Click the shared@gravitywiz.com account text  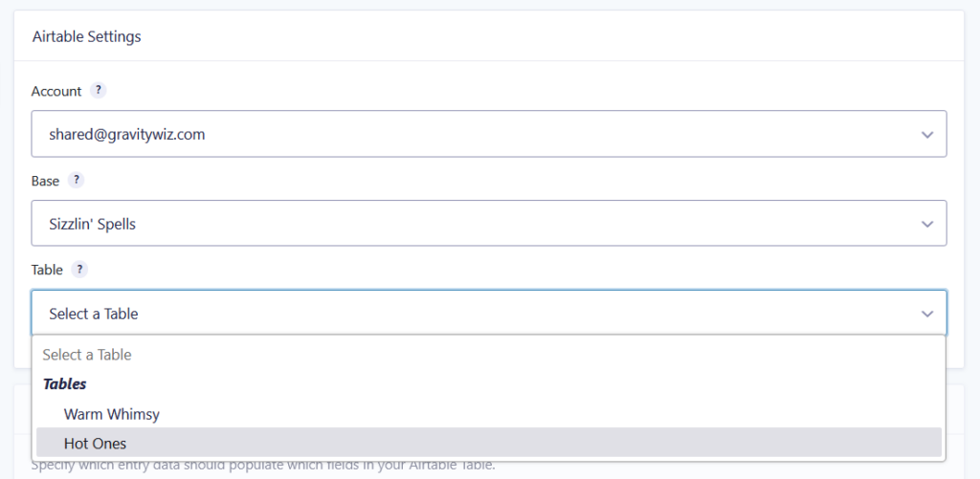coord(127,135)
